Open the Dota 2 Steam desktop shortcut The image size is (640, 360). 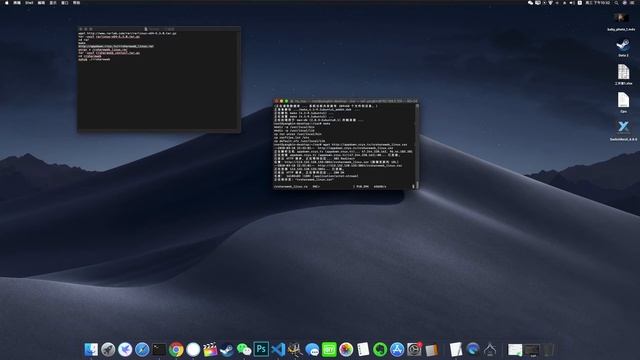point(623,47)
